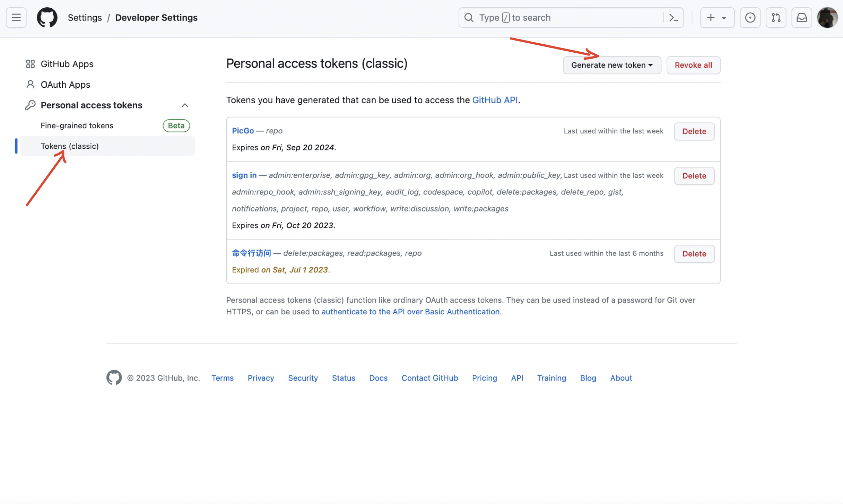Click the GitHub API link
Viewport: 843px width, 504px height.
pyautogui.click(x=495, y=100)
